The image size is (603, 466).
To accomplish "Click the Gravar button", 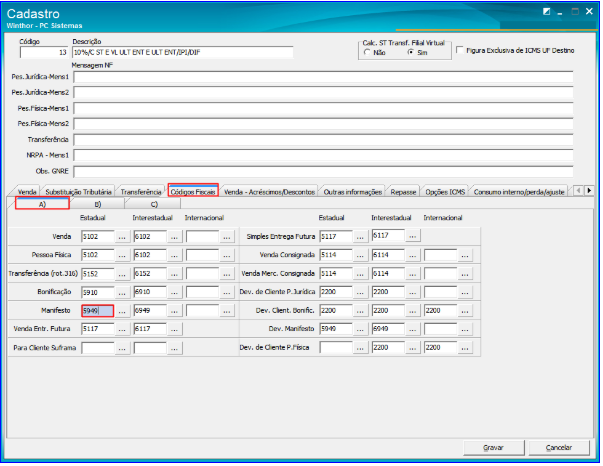I will [x=493, y=448].
